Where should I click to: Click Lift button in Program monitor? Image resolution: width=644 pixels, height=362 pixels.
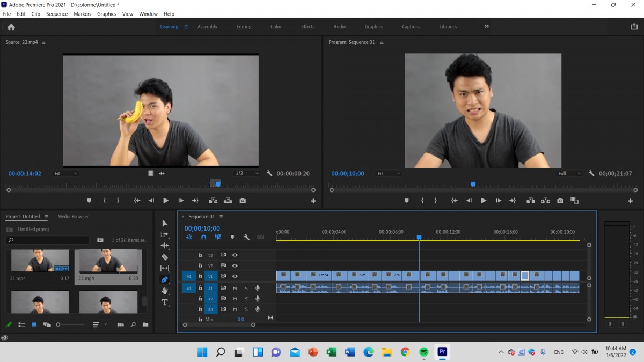(531, 201)
